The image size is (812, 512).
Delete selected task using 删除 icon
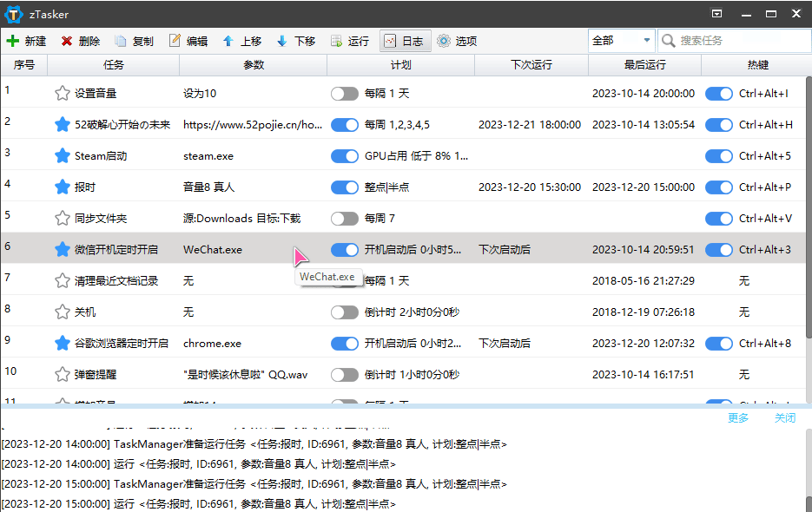pos(81,40)
